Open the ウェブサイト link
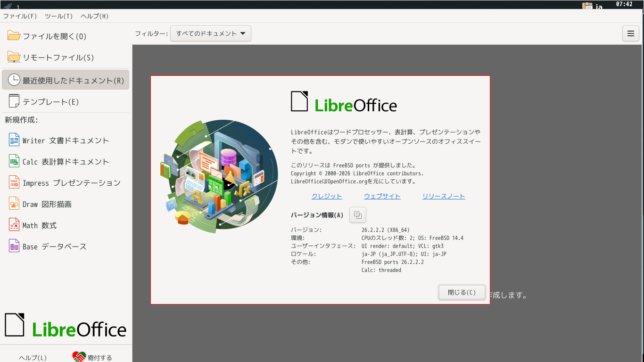The width and height of the screenshot is (644, 362). pyautogui.click(x=382, y=196)
